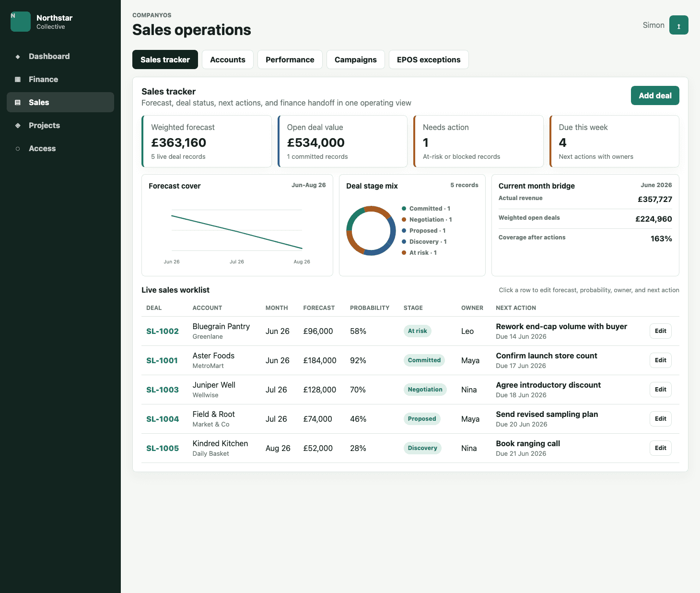This screenshot has height=593, width=700.
Task: Edit the SL-1005 Kindred Kitchen row
Action: tap(661, 448)
